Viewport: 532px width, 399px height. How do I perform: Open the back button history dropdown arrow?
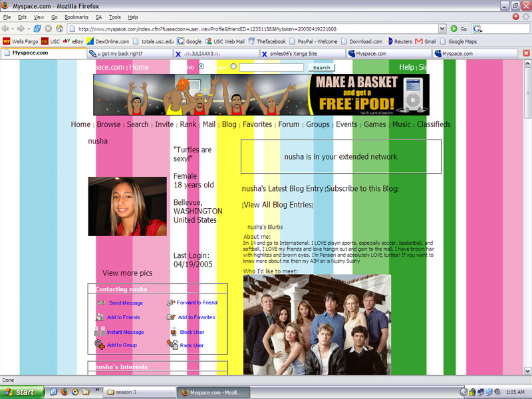coord(12,29)
